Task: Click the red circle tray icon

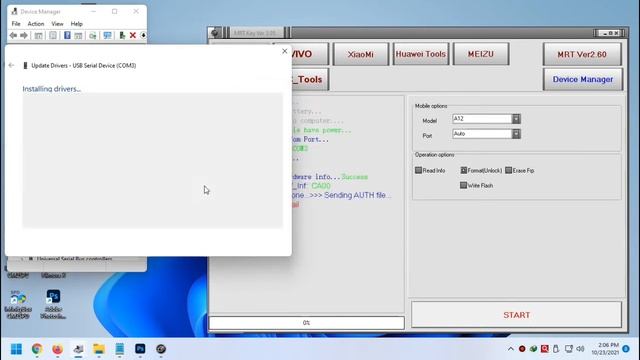Action: point(522,349)
